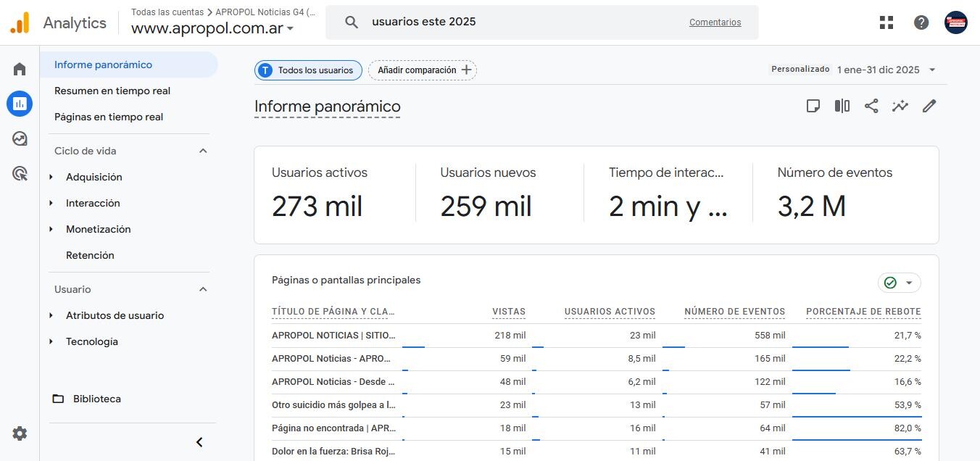Collapse the Ciclo de vida section
The height and width of the screenshot is (461, 980).
(x=202, y=151)
